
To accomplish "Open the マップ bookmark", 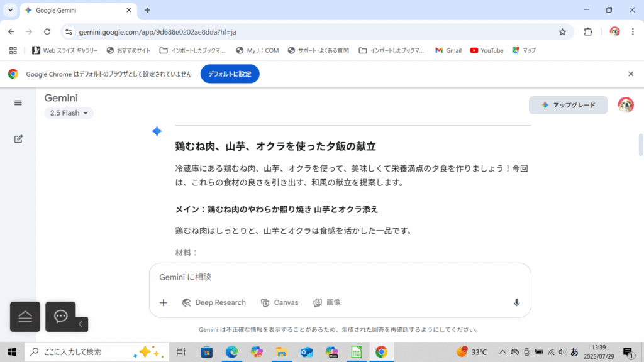I will pyautogui.click(x=524, y=50).
